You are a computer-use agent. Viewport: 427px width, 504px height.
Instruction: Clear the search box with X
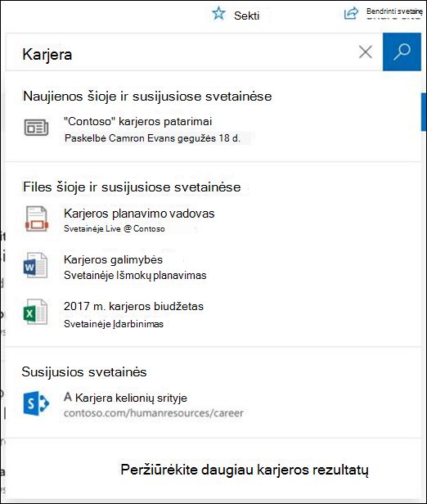[366, 52]
